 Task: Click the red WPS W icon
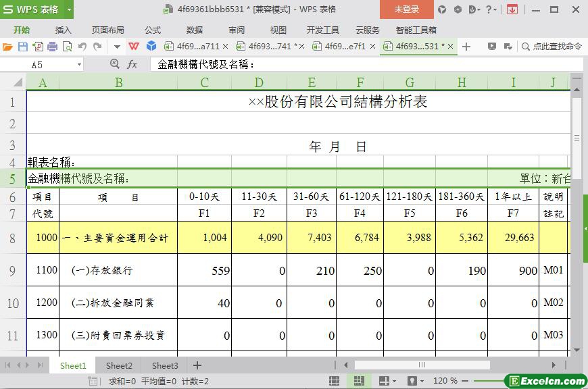click(134, 47)
